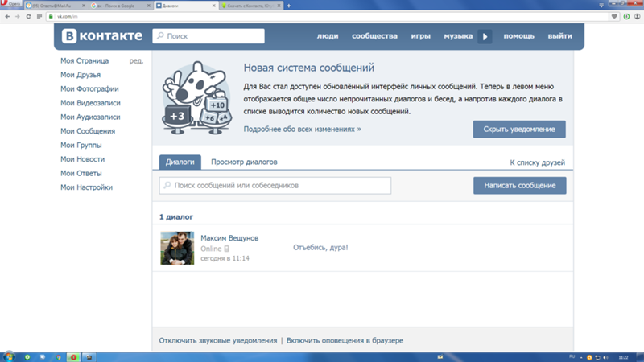Image resolution: width=644 pixels, height=362 pixels.
Task: Focus the message and contacts search field
Action: (275, 186)
